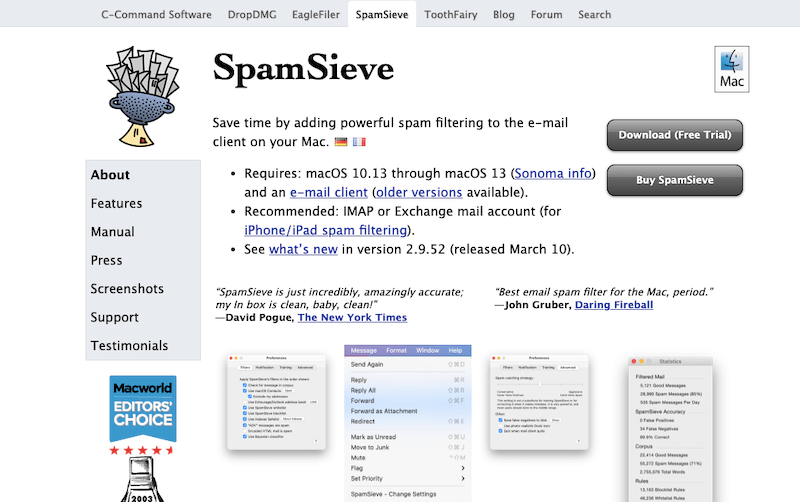Go to EagleFiler page

pos(316,15)
